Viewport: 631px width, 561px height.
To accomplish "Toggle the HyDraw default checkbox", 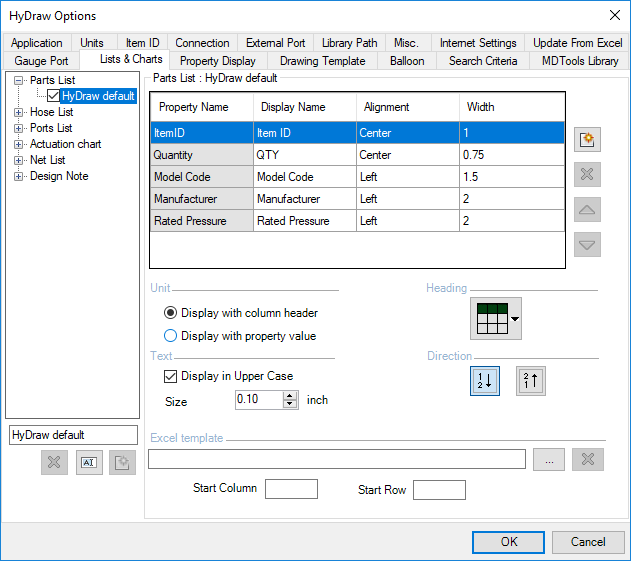I will click(54, 96).
